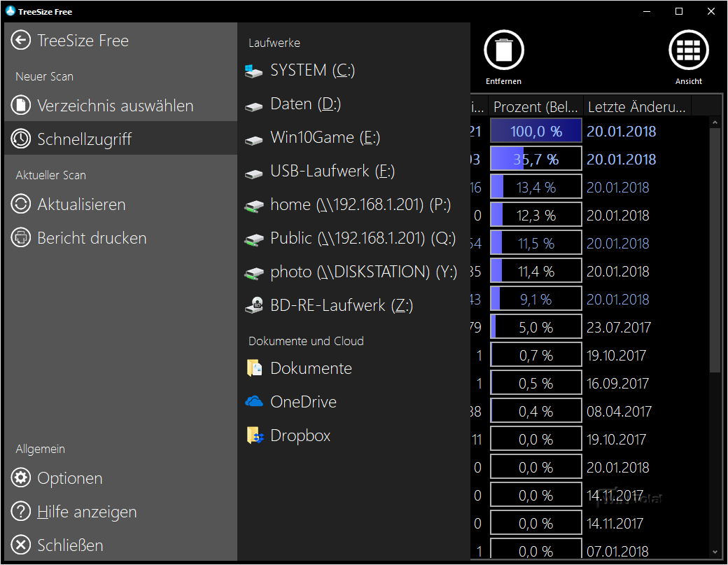Click the Aktualisieren refresh icon

pos(21,204)
